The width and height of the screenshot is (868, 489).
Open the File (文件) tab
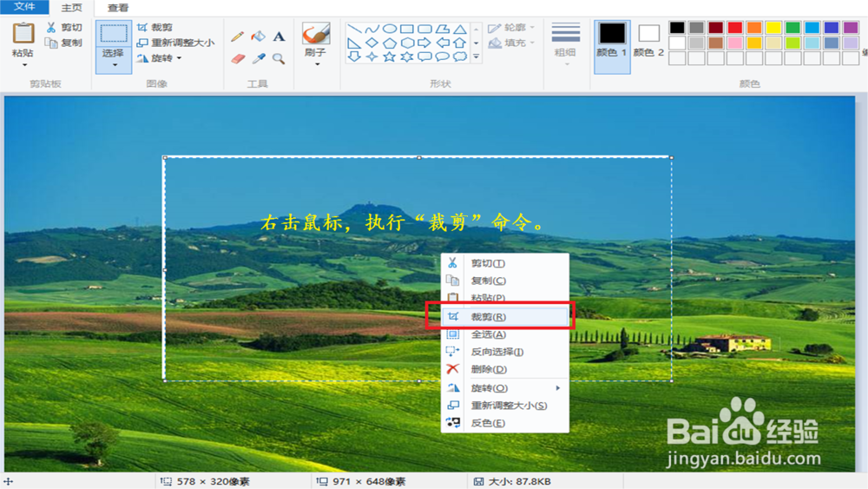24,7
